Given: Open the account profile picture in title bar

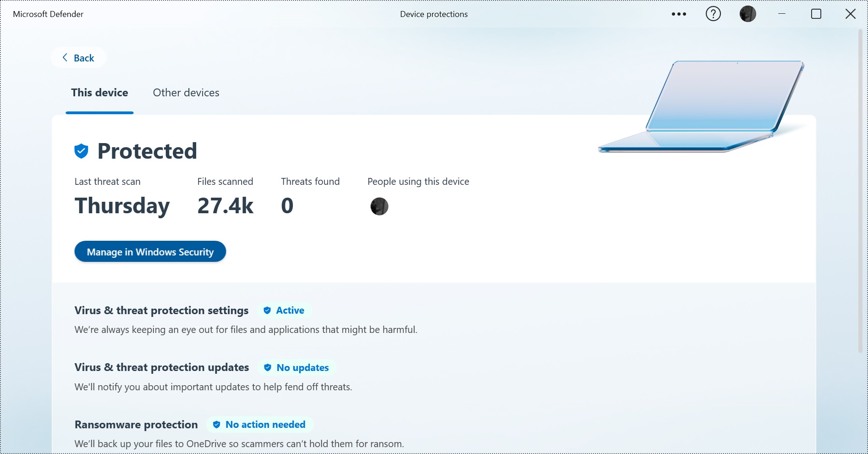Looking at the screenshot, I should (x=747, y=14).
